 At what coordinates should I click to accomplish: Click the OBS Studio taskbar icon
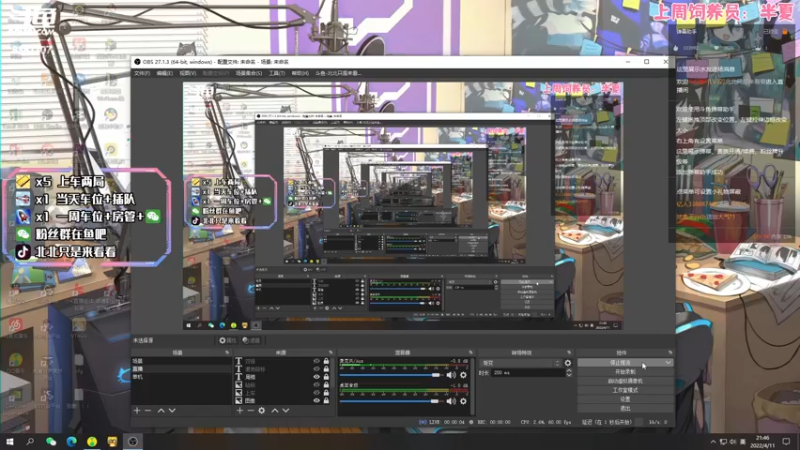pyautogui.click(x=133, y=441)
